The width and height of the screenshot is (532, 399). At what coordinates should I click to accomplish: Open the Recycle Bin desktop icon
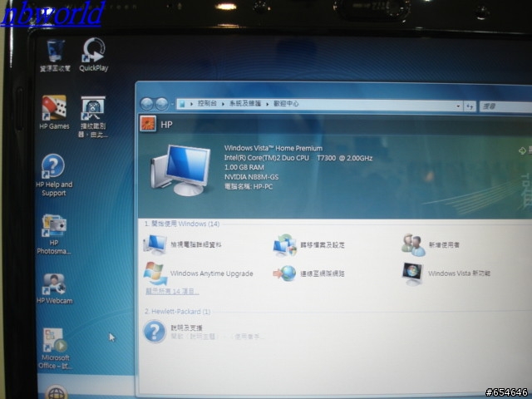click(56, 56)
